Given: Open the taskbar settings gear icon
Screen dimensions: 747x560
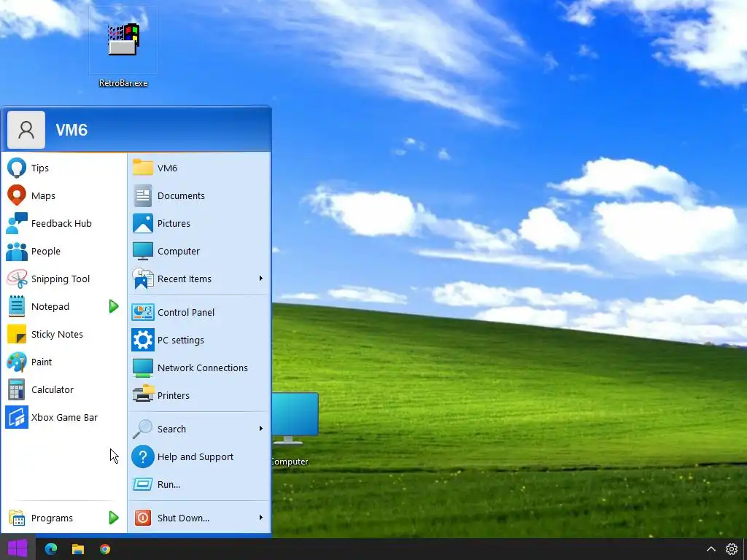Looking at the screenshot, I should tap(731, 549).
